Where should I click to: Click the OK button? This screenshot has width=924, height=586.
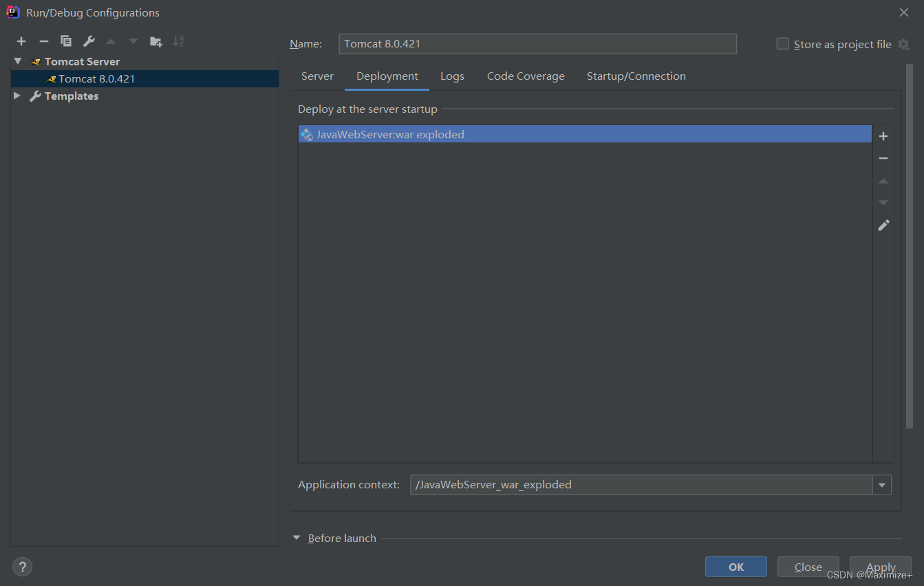click(735, 567)
